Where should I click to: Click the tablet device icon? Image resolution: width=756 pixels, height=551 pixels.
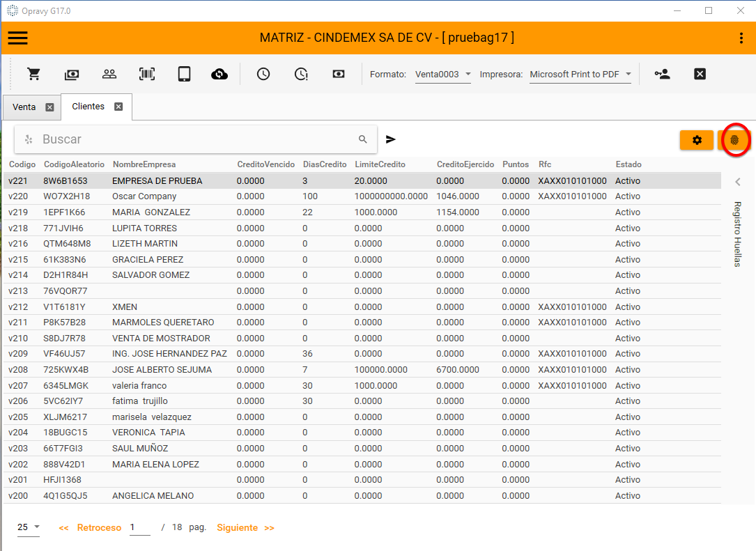184,74
